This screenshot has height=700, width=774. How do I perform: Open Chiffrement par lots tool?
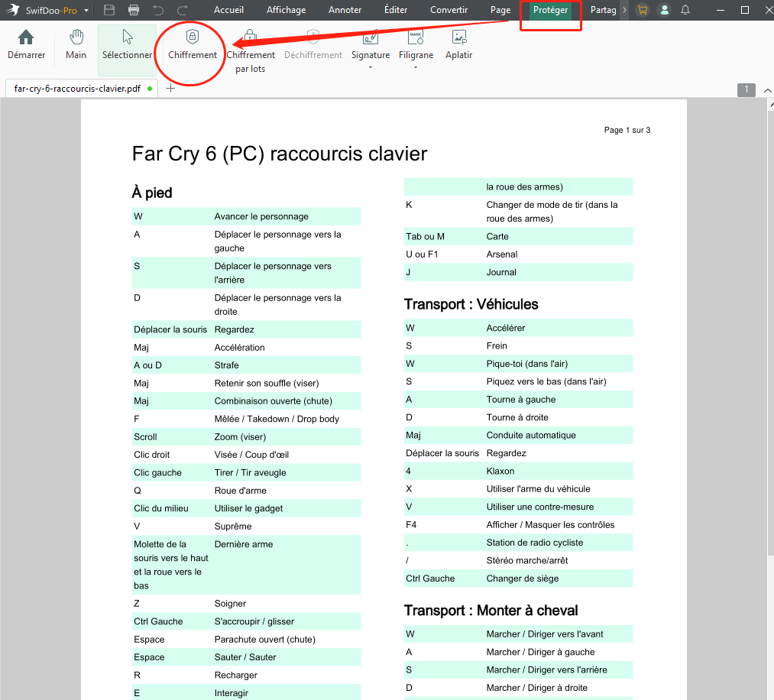pyautogui.click(x=251, y=51)
